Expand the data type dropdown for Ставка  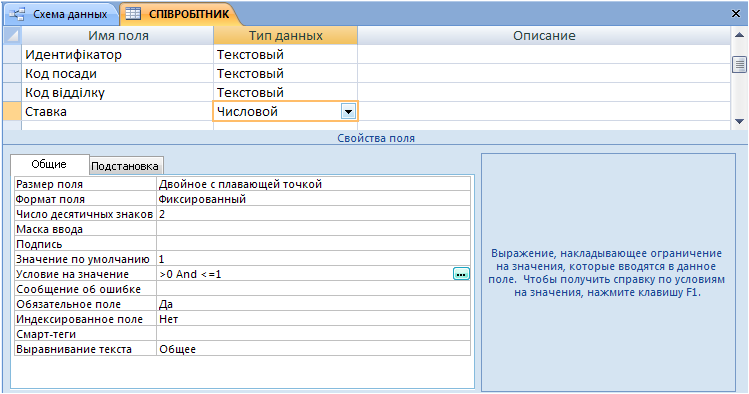tap(348, 112)
